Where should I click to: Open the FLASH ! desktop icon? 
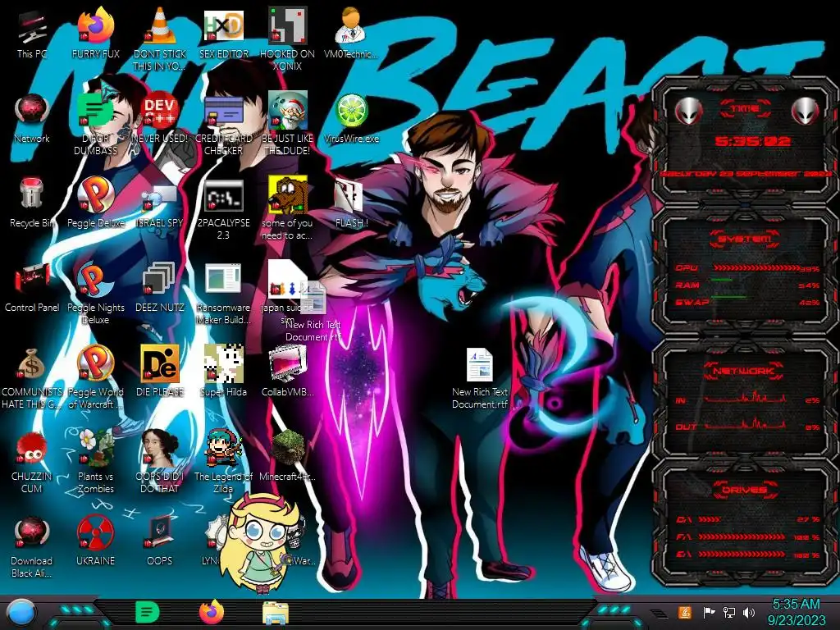351,203
